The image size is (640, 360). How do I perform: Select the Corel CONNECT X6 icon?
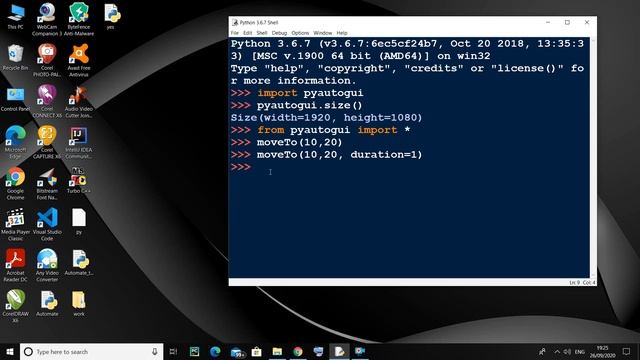point(47,101)
